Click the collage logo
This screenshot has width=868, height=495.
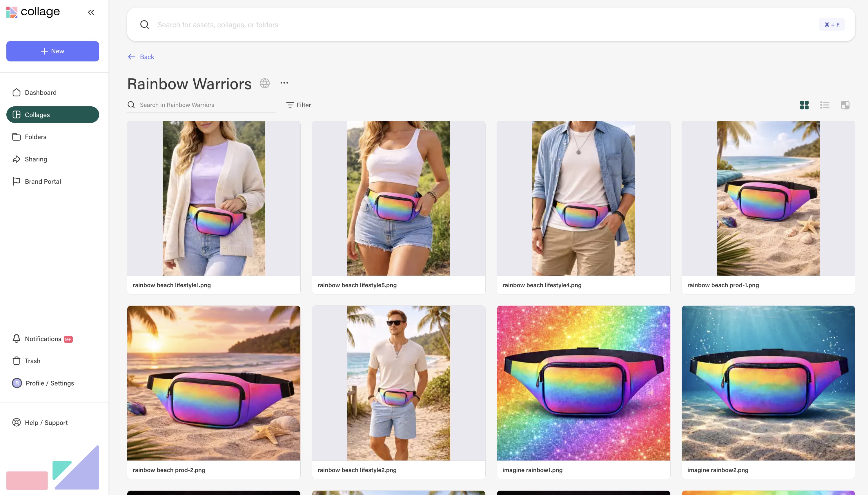(33, 12)
